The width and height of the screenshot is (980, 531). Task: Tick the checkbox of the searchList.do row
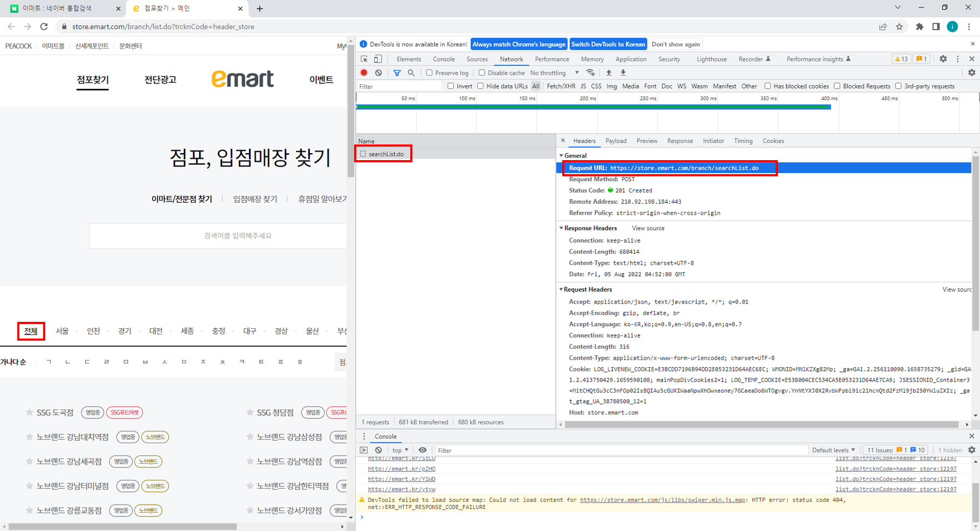coord(363,154)
